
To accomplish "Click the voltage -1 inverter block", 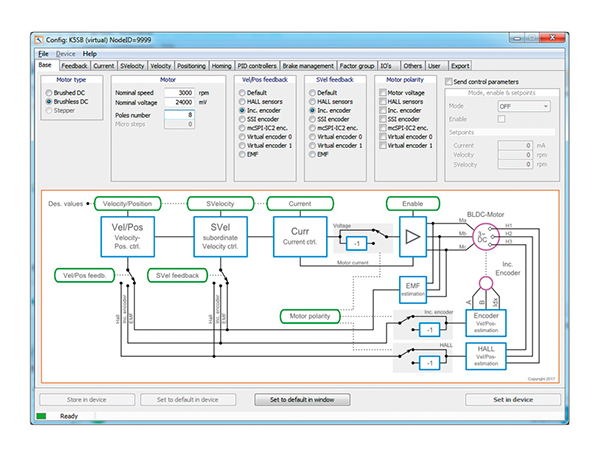I will [356, 243].
